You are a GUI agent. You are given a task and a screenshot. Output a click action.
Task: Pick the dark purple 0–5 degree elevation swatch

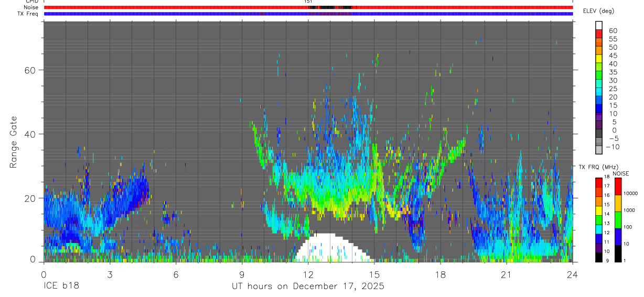[x=599, y=126]
